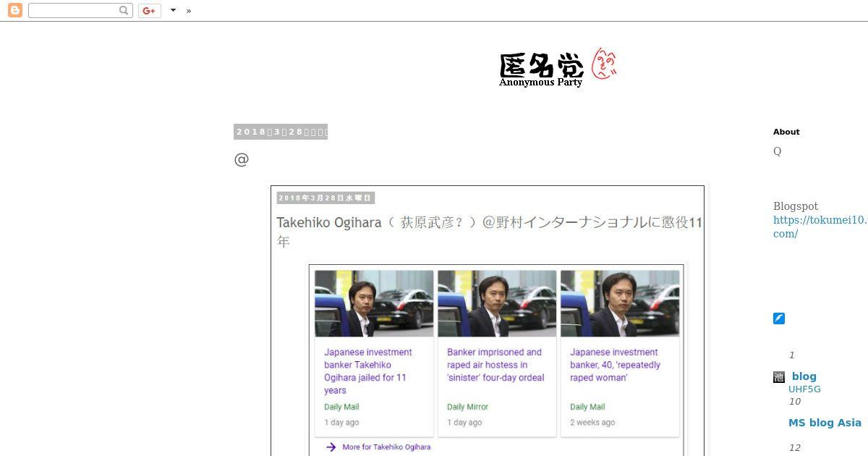
Task: Open the third news thumbnail photo
Action: (x=620, y=303)
